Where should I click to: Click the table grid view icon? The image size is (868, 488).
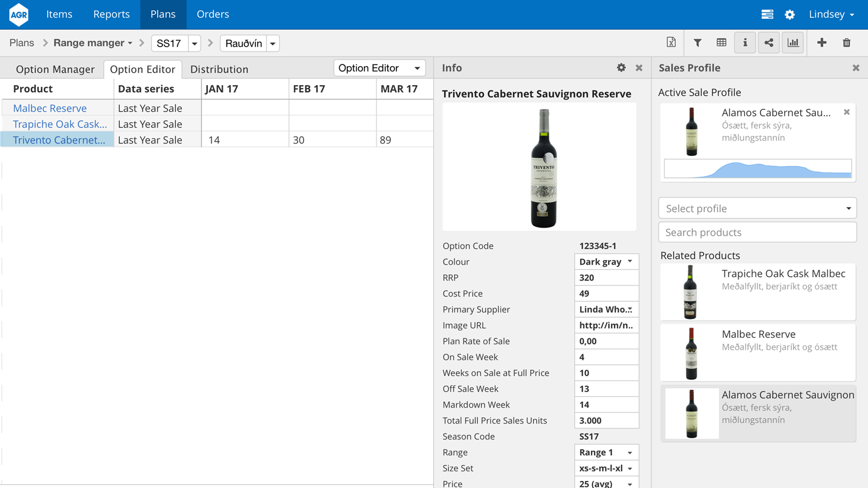[721, 43]
